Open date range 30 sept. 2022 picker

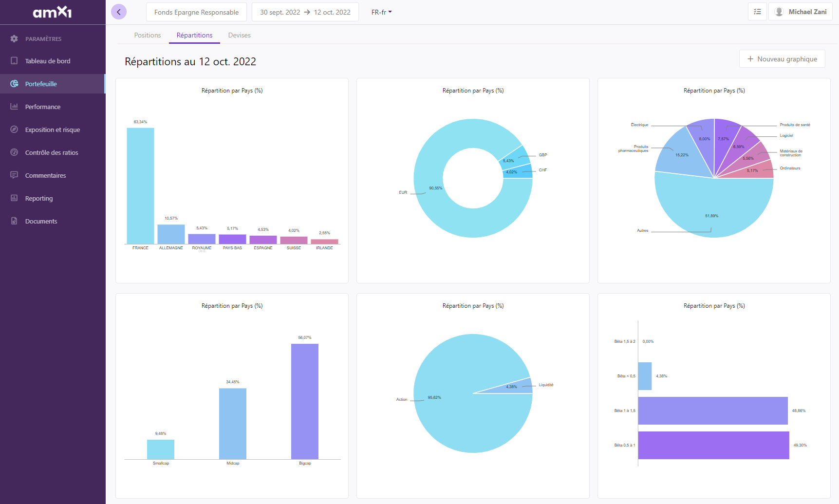[x=305, y=12]
